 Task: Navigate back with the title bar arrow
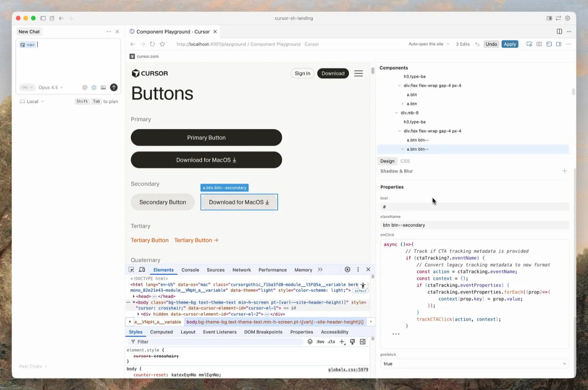61,18
